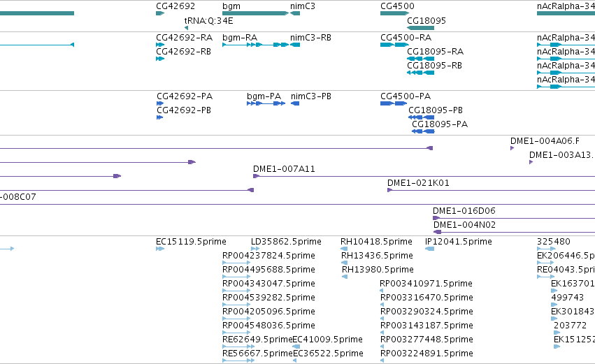Select the CG18095 gene feature
The image size is (595, 364).
420,28
